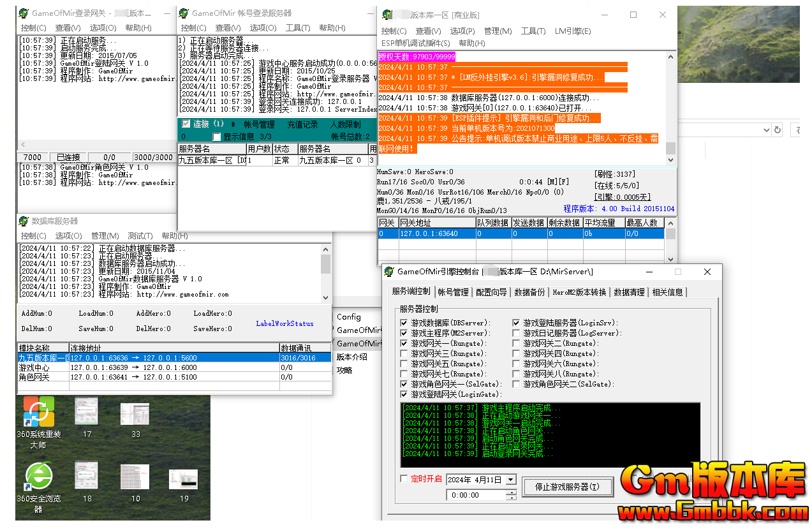
Task: Toggle the 定时开启 checkbox
Action: coord(404,478)
